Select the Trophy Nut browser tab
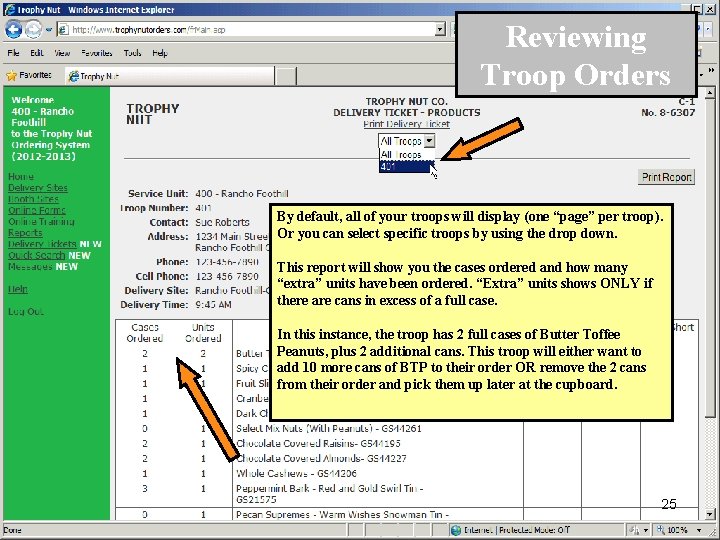 (170, 76)
